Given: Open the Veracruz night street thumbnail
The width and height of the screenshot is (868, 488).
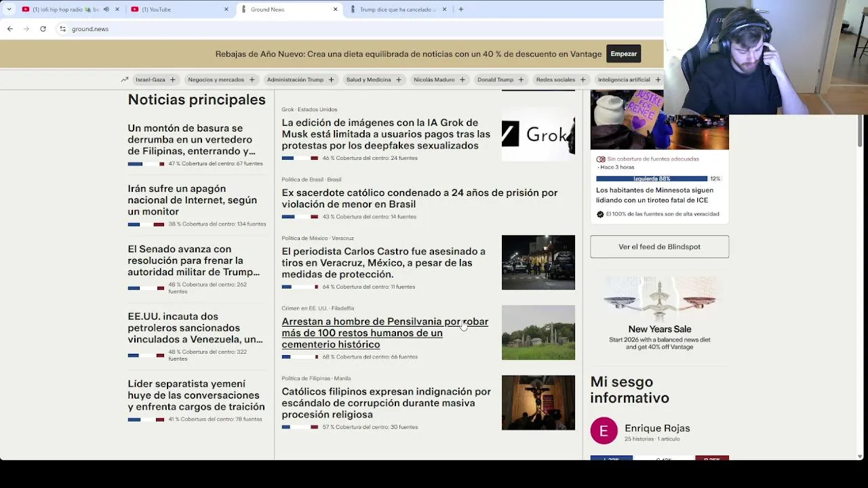Looking at the screenshot, I should pos(538,262).
